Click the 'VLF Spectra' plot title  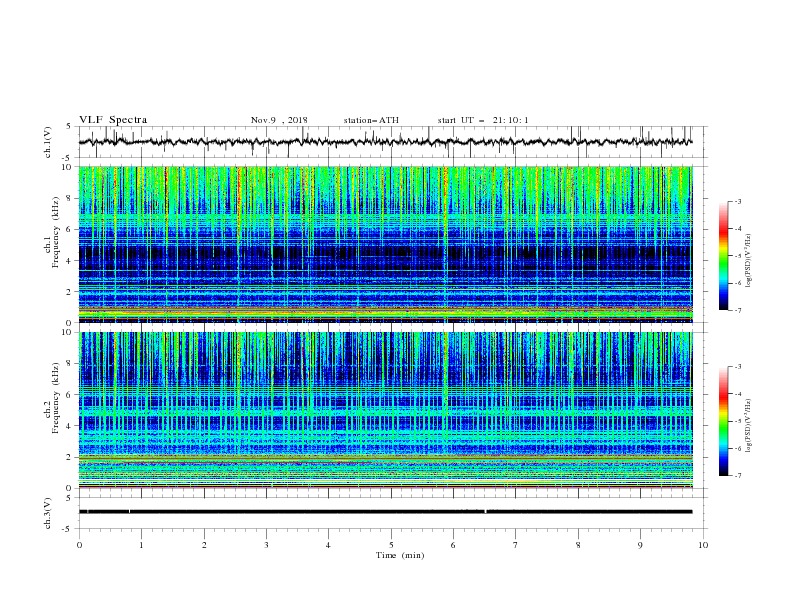tap(113, 120)
